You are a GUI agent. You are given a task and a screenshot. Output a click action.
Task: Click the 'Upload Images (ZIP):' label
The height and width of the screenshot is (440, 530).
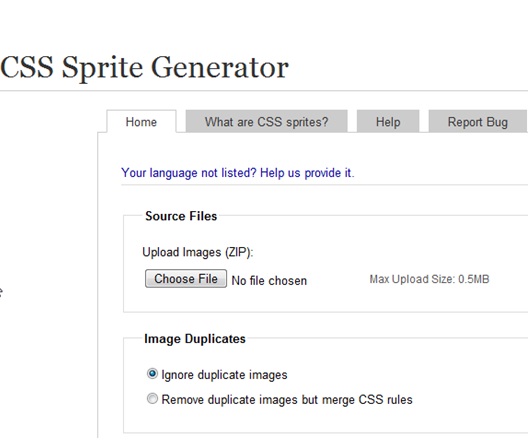pos(198,252)
